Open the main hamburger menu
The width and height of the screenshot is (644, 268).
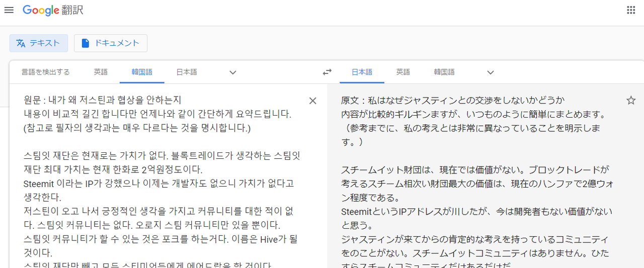pyautogui.click(x=9, y=10)
